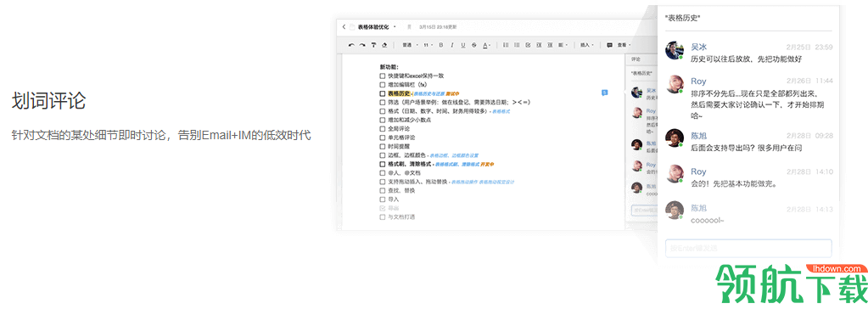The width and height of the screenshot is (868, 309).
Task: Check the 增加编辑栏 (fx) checkbox
Action: pyautogui.click(x=382, y=85)
